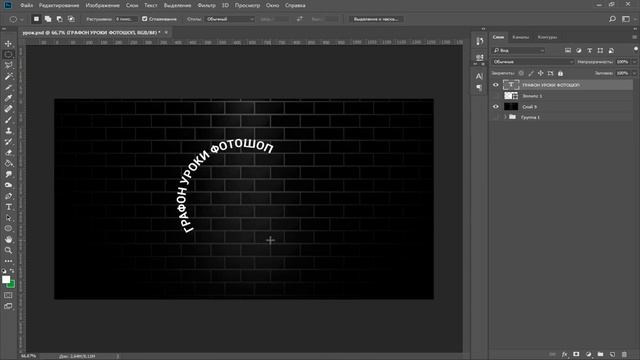Toggle filter for smart objects
This screenshot has height=360, width=640.
[x=611, y=50]
